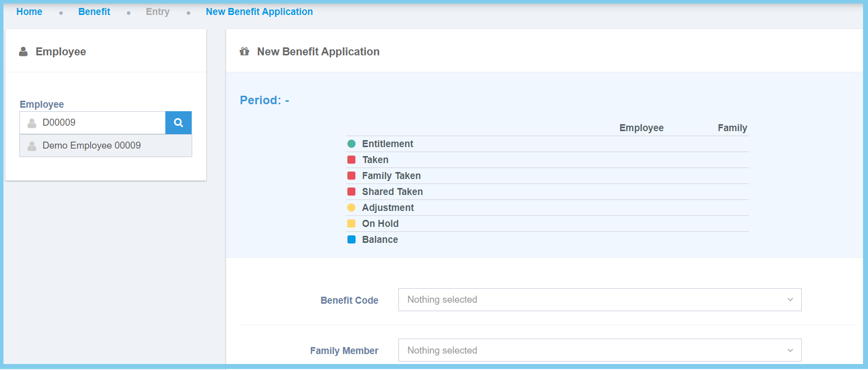
Task: Select the Demo Employee 00009 result
Action: coord(92,146)
